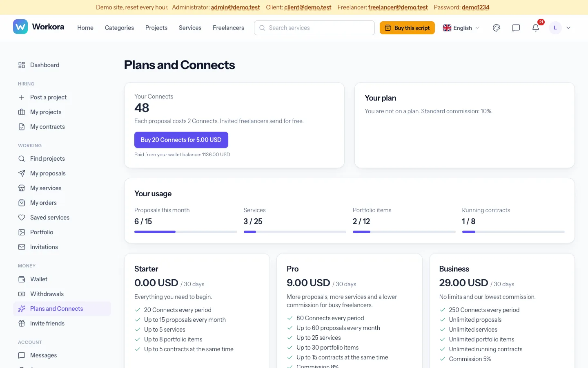Screen dimensions: 588x368
Task: Open the English language dropdown
Action: tap(461, 28)
